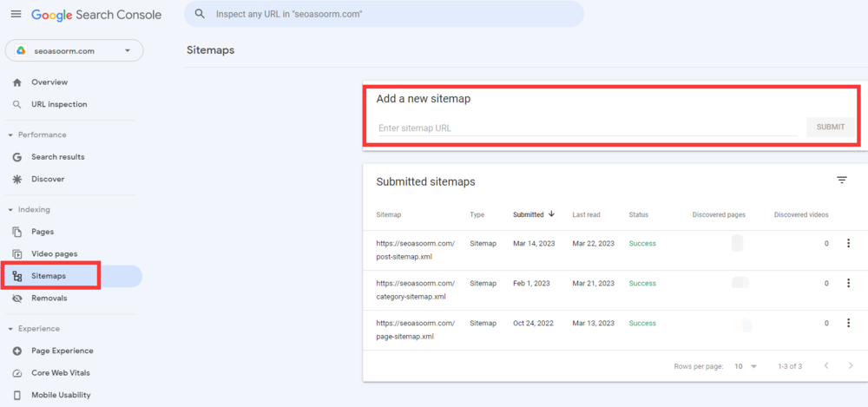This screenshot has height=407, width=868.
Task: Open the seoasoorm.com property selector
Action: pos(75,50)
